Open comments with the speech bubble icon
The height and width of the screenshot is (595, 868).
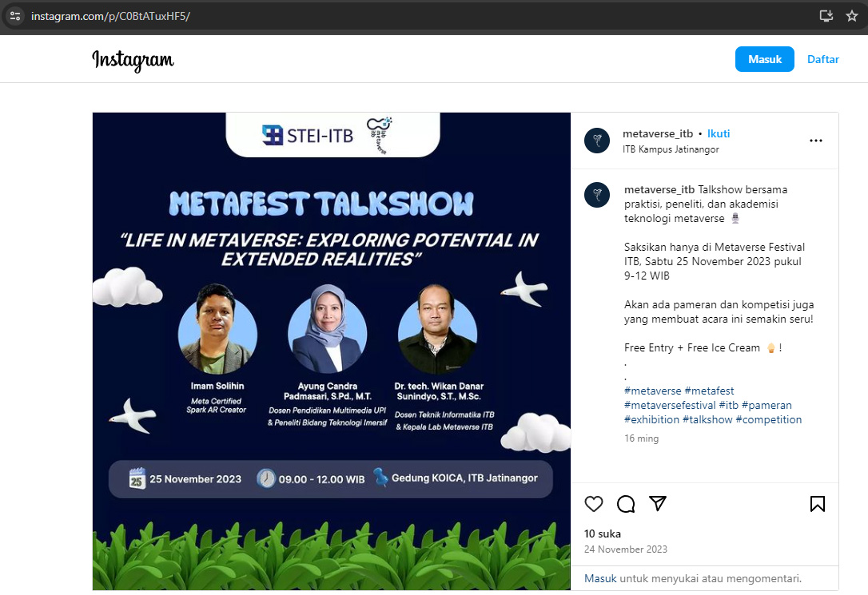(x=626, y=504)
